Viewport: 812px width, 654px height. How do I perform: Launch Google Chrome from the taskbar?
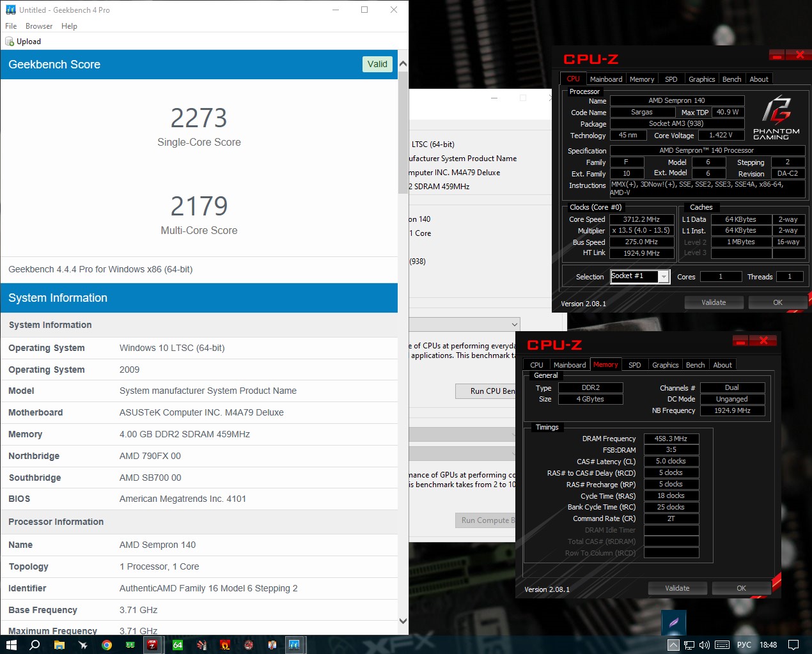107,644
